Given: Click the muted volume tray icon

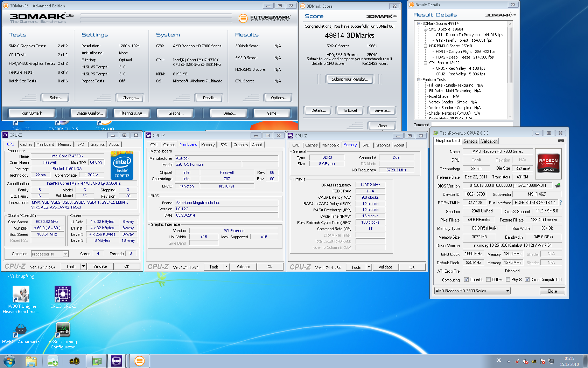Looking at the screenshot, I should [x=526, y=361].
